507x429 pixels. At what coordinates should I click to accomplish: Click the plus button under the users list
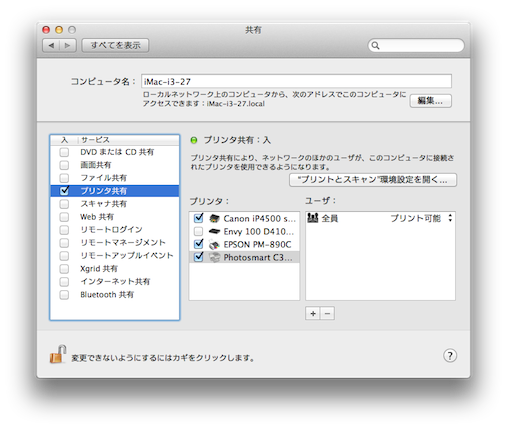313,313
